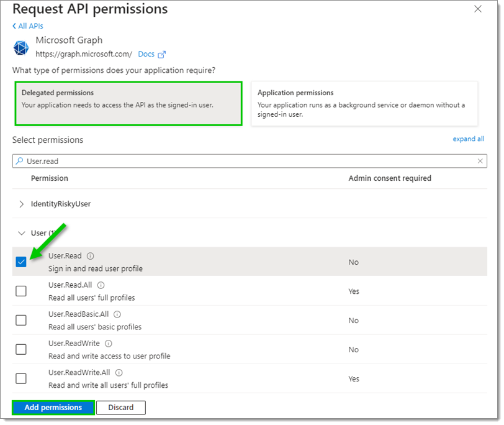Click the search magnifier icon
This screenshot has width=504, height=425.
pyautogui.click(x=20, y=160)
